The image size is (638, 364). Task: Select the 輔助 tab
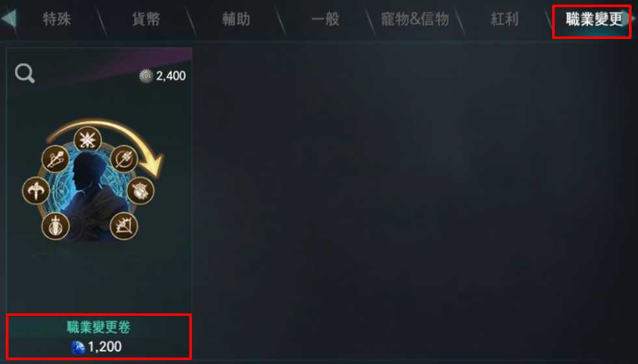[x=236, y=19]
